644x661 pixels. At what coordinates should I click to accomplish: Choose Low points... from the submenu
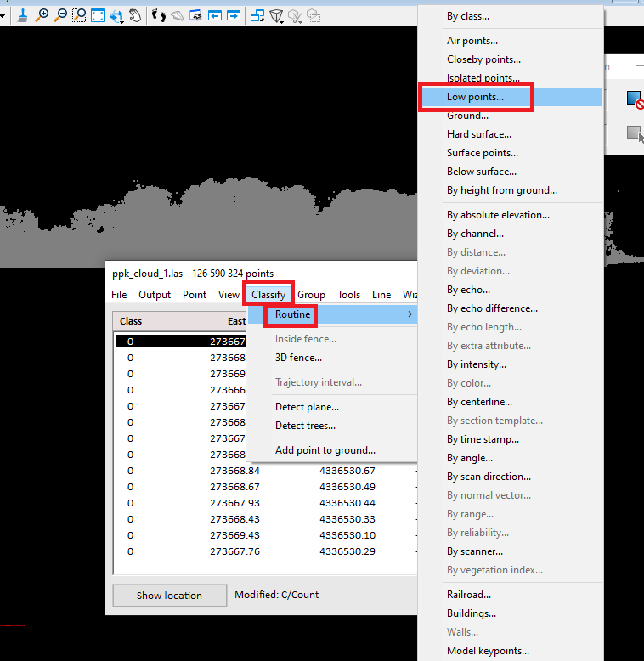tap(475, 97)
